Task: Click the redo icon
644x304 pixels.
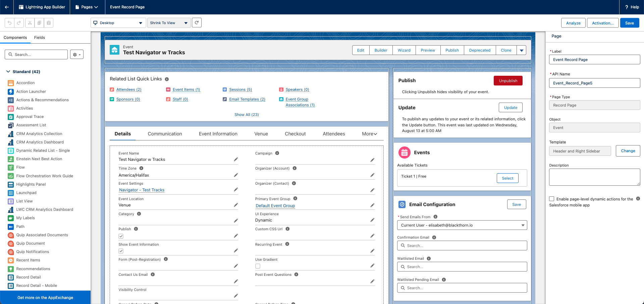Action: point(19,23)
